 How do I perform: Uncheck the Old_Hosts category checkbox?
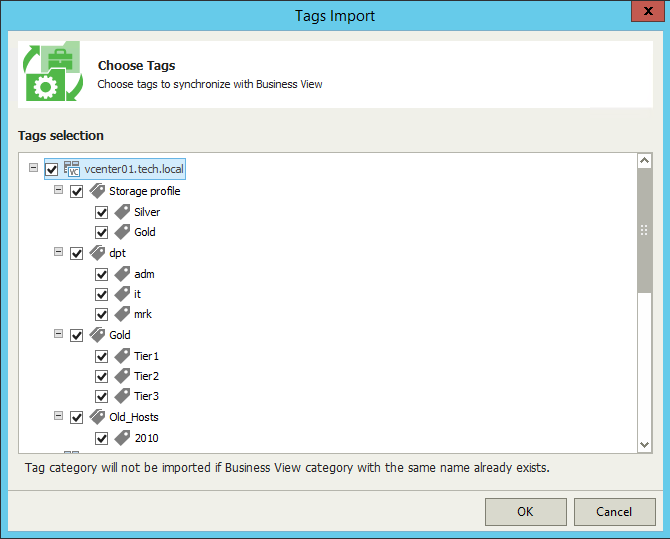76,418
